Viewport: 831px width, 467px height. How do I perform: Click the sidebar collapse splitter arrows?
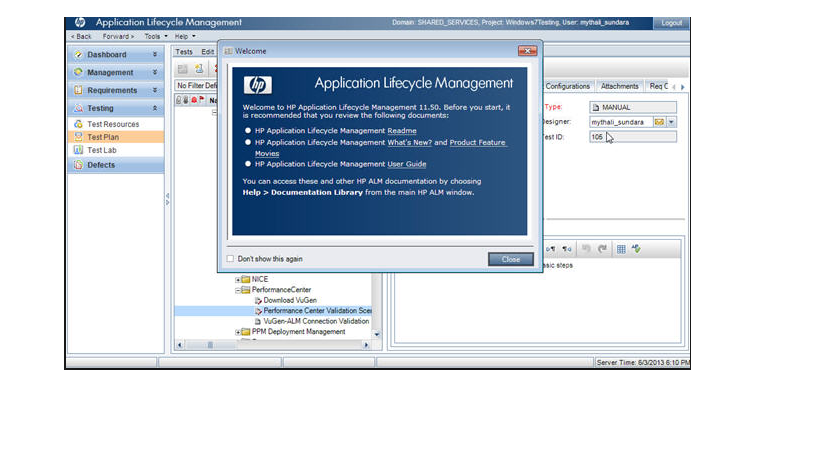pos(167,199)
